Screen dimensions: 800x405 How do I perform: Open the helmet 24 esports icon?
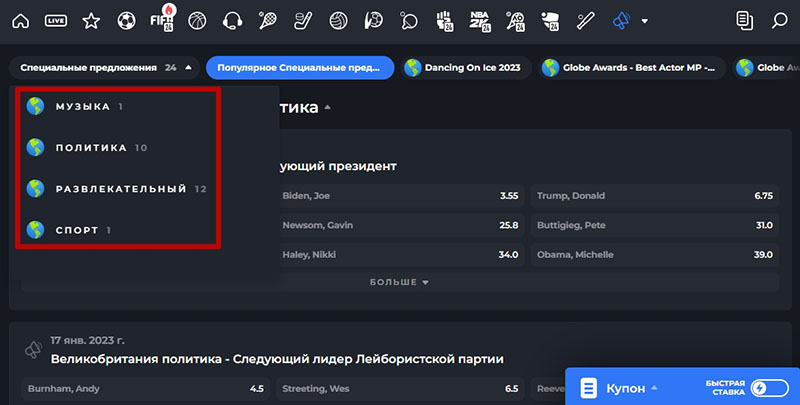tap(551, 21)
